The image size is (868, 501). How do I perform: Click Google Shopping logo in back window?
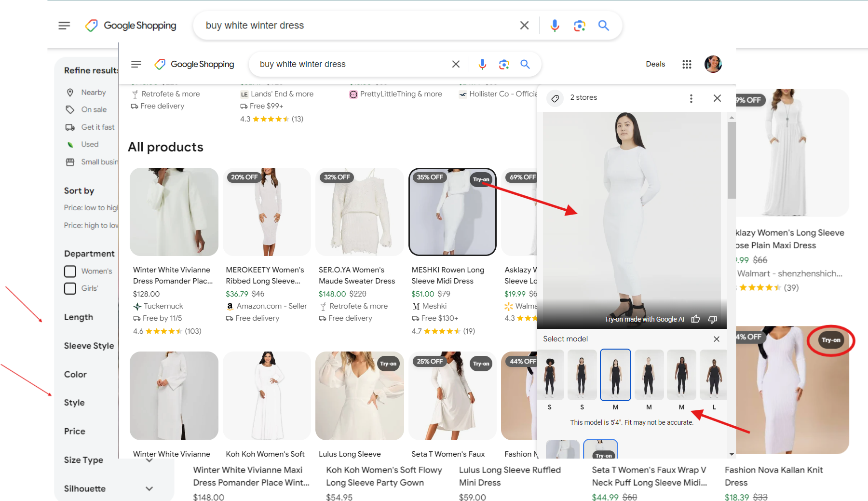pos(131,26)
